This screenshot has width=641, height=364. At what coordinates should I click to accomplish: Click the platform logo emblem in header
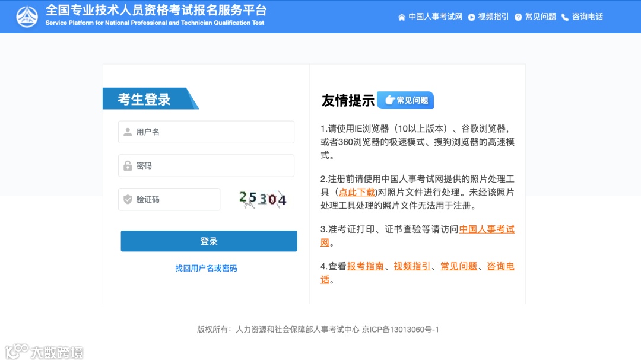click(27, 17)
